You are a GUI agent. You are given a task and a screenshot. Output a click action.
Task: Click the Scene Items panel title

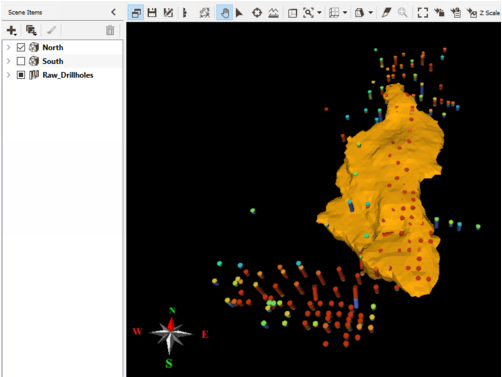pos(25,13)
